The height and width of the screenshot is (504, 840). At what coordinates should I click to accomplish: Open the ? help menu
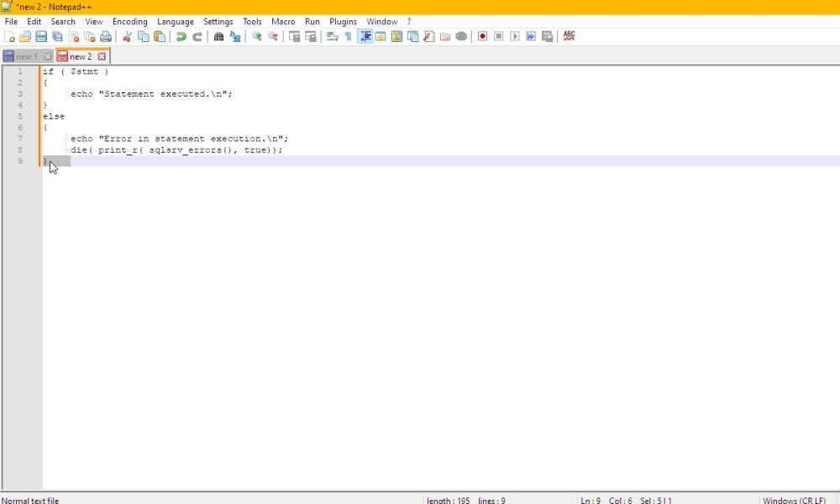(409, 22)
